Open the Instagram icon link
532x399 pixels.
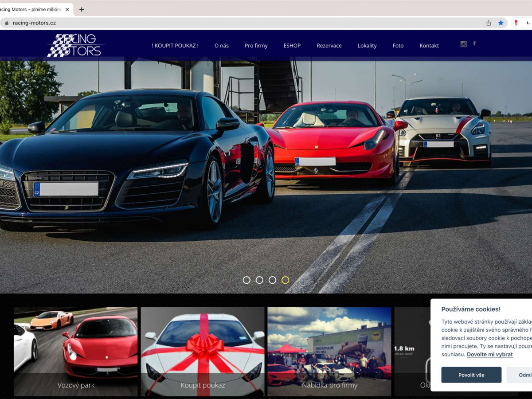pyautogui.click(x=463, y=44)
